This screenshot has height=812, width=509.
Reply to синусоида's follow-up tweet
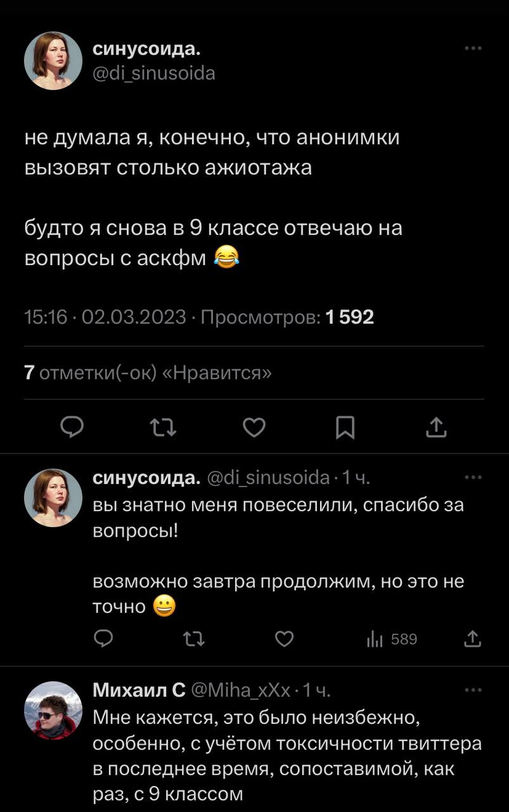click(x=103, y=639)
